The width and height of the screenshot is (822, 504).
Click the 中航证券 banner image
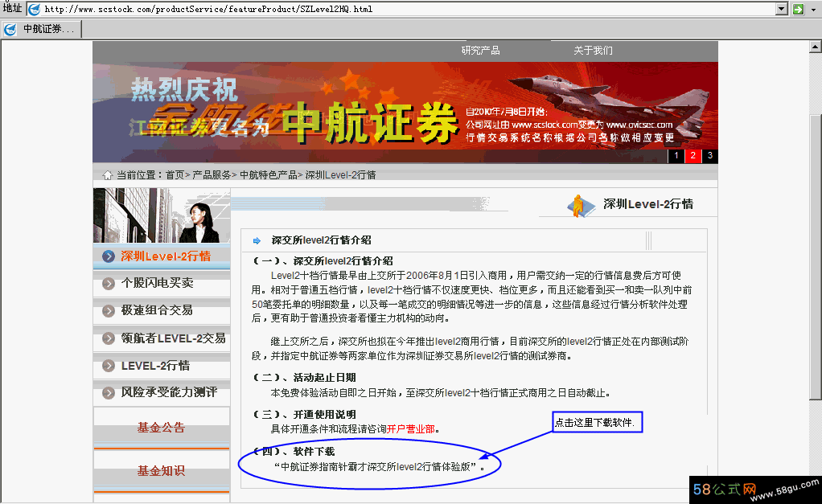pyautogui.click(x=405, y=113)
